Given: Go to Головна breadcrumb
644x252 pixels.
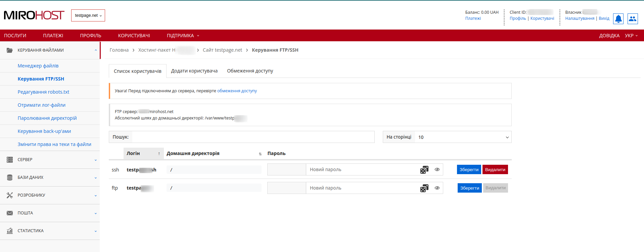Looking at the screenshot, I should pyautogui.click(x=119, y=50).
